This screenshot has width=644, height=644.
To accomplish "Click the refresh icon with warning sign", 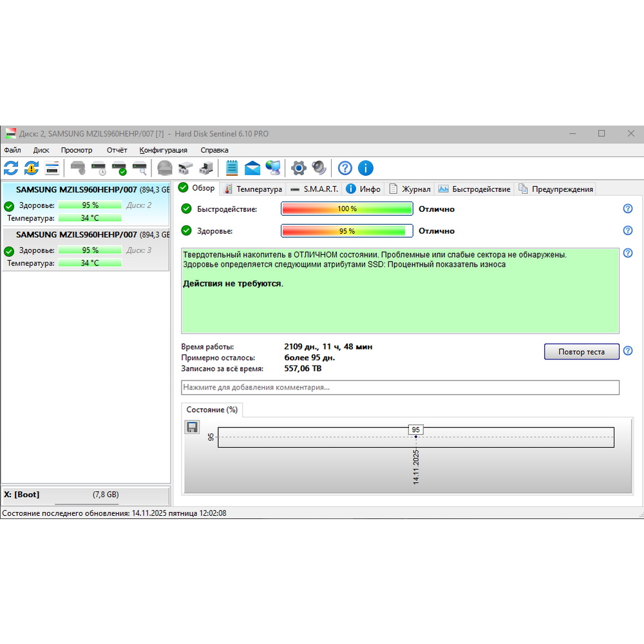I will coord(32,168).
